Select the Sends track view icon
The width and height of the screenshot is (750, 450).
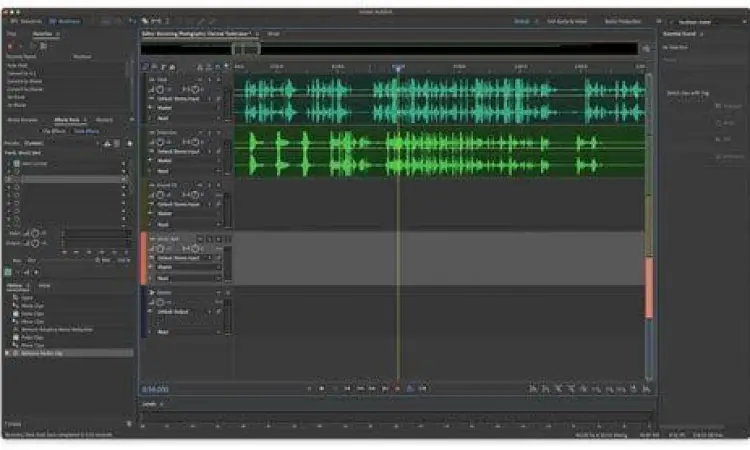(163, 66)
